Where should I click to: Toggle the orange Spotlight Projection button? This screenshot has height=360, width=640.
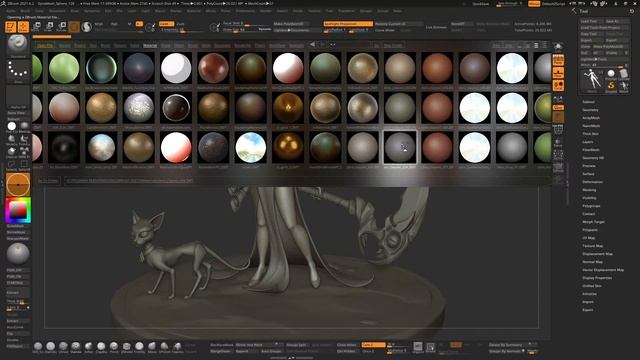[348, 24]
